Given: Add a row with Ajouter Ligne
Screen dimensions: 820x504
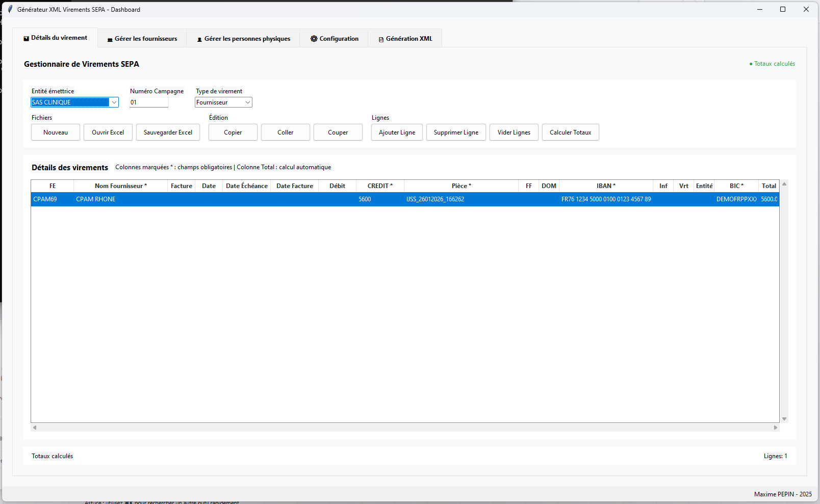Looking at the screenshot, I should pyautogui.click(x=397, y=132).
